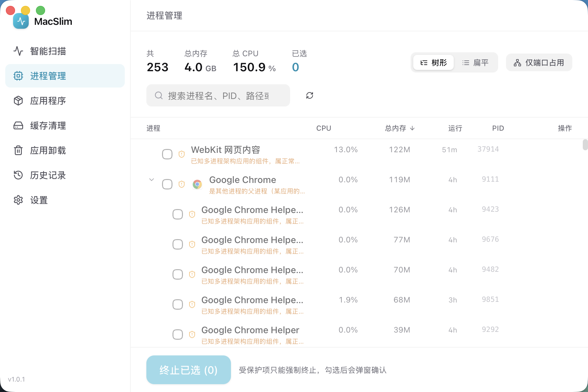The width and height of the screenshot is (588, 392).
Task: Click the 搜索进程名 search field
Action: 218,95
